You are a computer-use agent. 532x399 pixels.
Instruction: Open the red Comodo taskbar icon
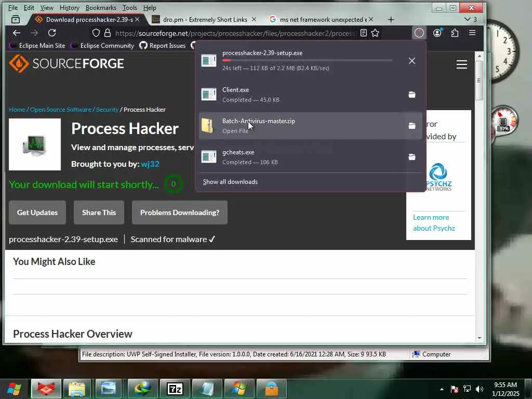coord(46,389)
